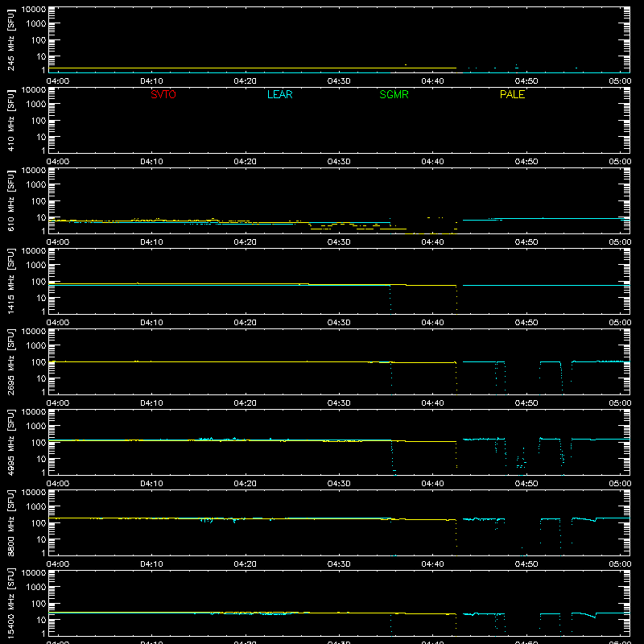Click the "245 MHz [SFU]" axis title
Screen dimensions: 644x644
pos(10,40)
